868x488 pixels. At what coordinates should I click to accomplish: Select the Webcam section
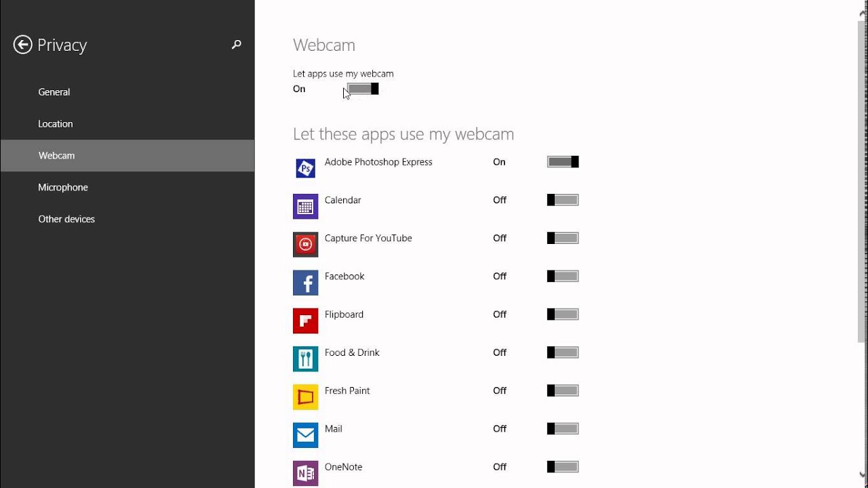(127, 156)
